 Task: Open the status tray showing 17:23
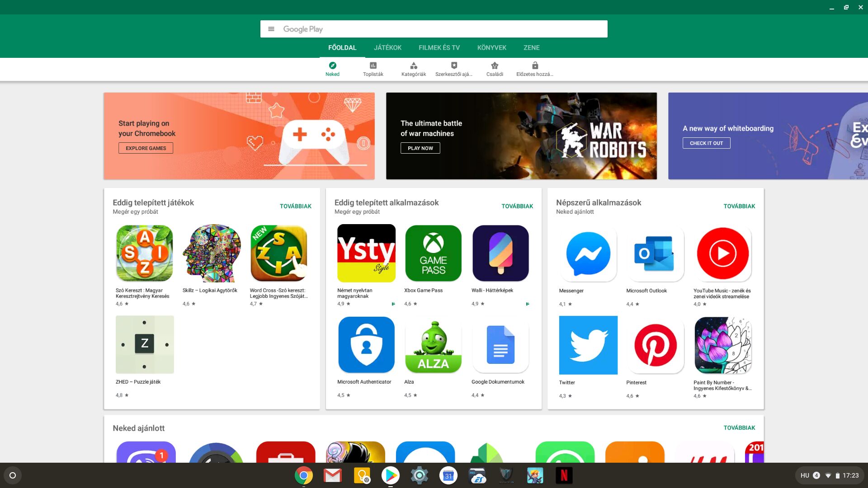830,475
